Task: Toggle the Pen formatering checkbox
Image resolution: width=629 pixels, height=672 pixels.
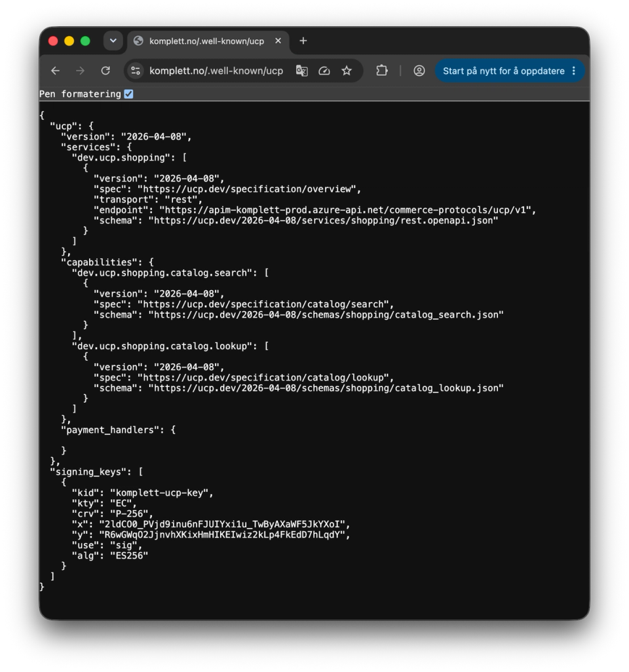Action: point(128,94)
